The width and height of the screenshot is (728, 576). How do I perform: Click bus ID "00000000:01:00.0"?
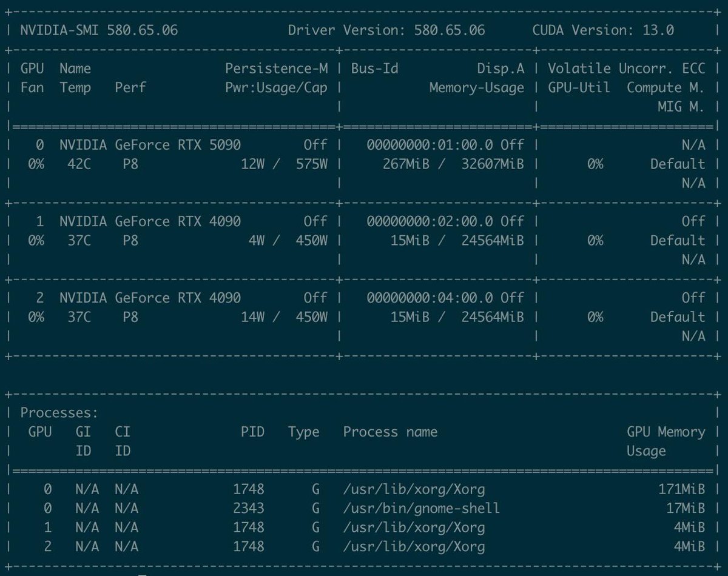pyautogui.click(x=430, y=145)
